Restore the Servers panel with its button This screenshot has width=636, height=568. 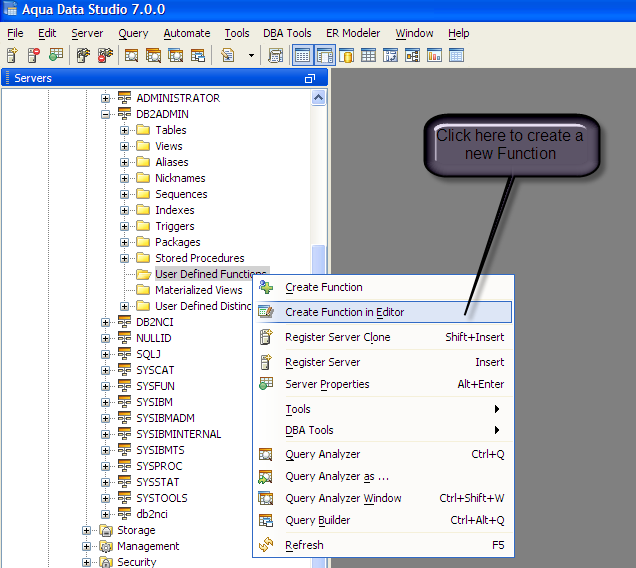point(310,78)
